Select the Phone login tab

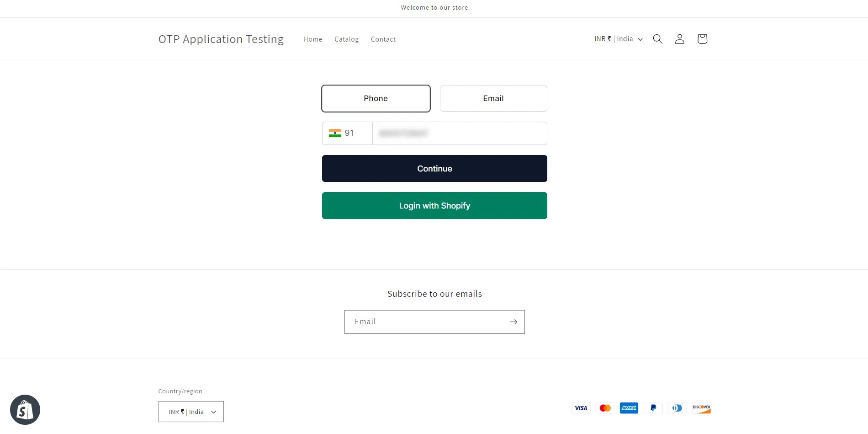pos(376,98)
